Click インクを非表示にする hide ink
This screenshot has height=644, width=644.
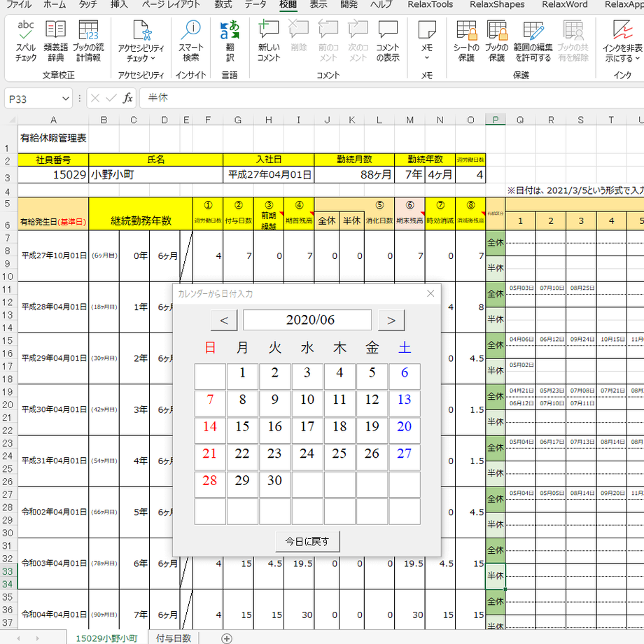click(622, 41)
